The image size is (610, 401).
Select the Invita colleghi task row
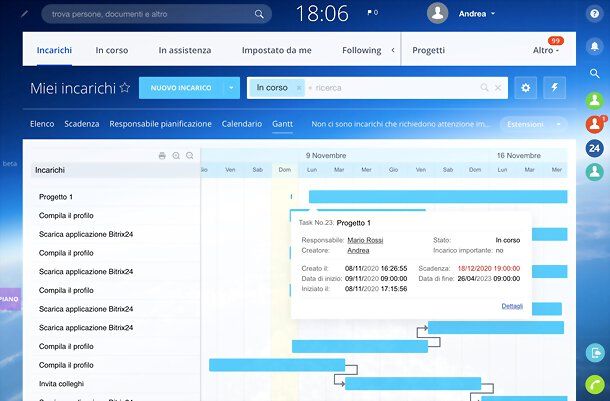point(115,383)
